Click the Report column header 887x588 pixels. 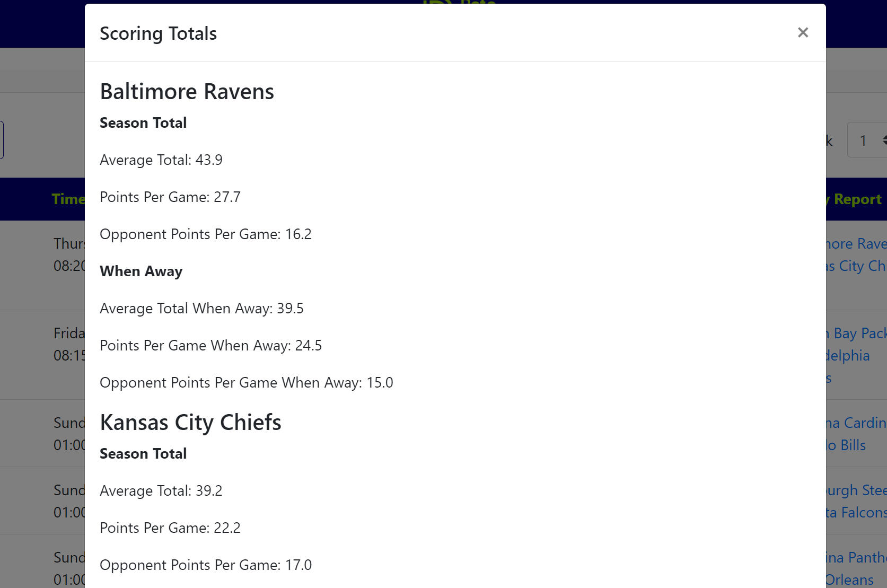tap(857, 199)
